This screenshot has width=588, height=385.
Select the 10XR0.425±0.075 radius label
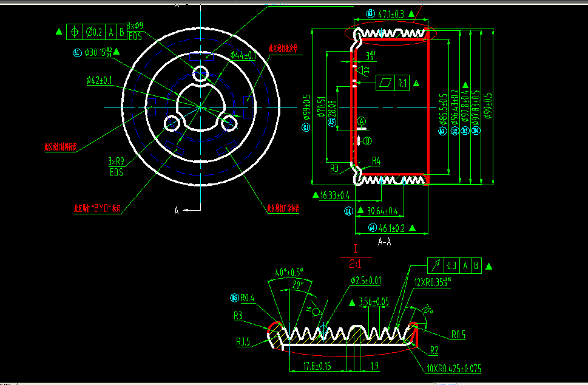pyautogui.click(x=454, y=369)
